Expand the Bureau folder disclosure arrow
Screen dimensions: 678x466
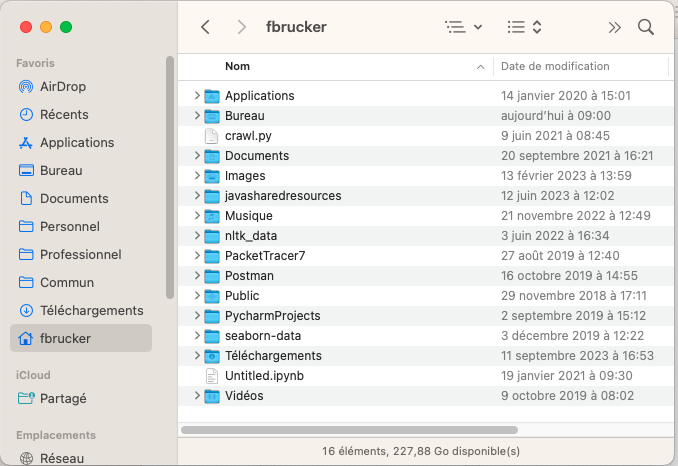[197, 115]
